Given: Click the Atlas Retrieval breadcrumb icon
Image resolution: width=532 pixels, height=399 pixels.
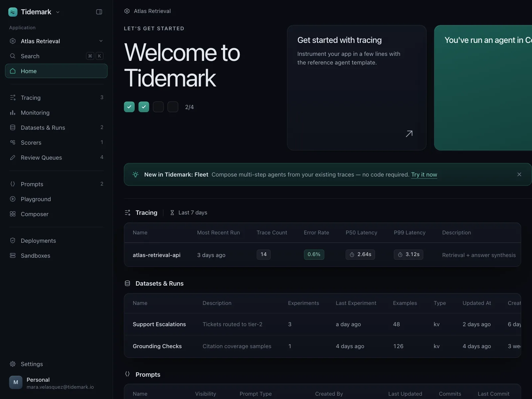Looking at the screenshot, I should [x=127, y=11].
